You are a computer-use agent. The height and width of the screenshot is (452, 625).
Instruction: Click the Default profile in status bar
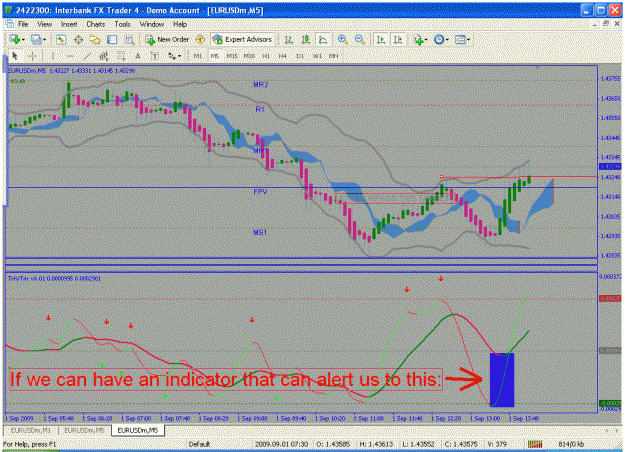199,444
